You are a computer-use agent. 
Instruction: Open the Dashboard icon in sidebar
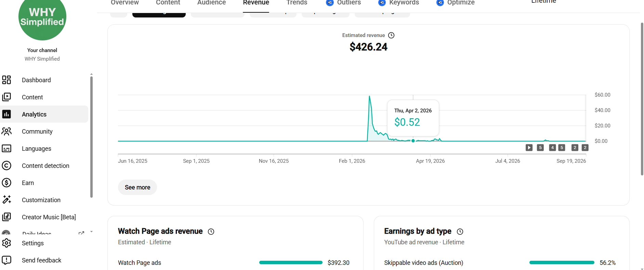[x=6, y=80]
